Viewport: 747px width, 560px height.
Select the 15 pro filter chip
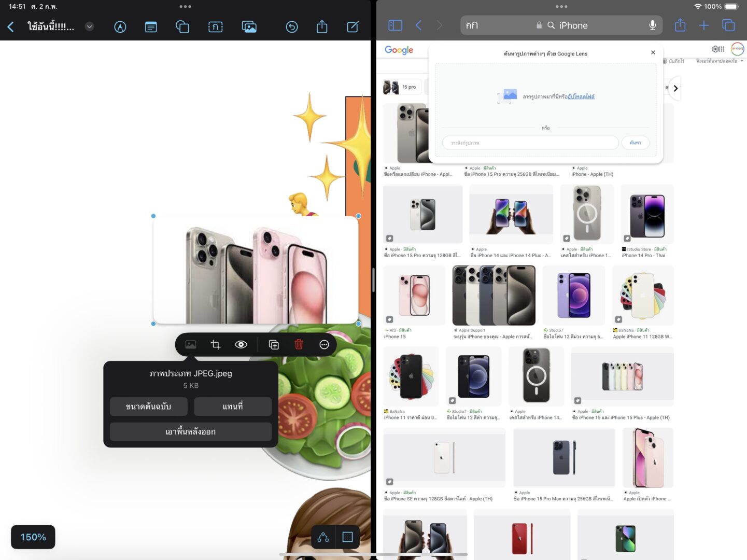point(402,87)
